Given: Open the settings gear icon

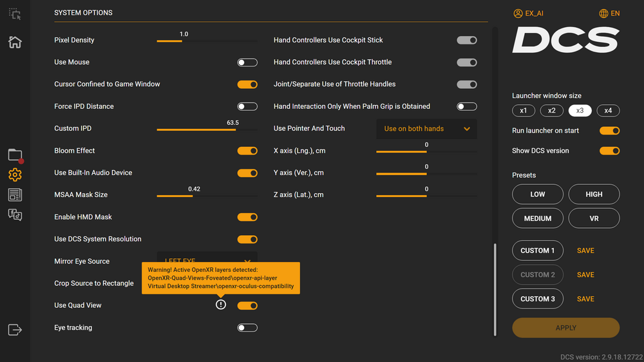Looking at the screenshot, I should [x=15, y=175].
